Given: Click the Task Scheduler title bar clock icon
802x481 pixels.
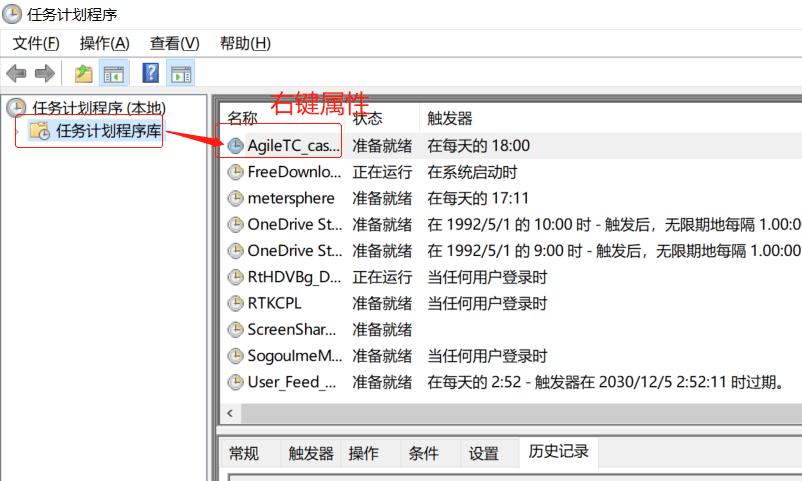Looking at the screenshot, I should [12, 14].
